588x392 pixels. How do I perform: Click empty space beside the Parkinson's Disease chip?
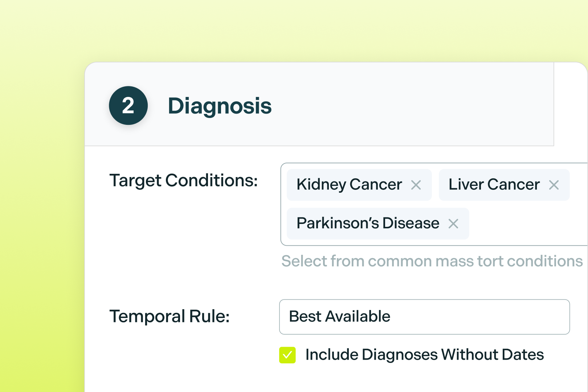[x=526, y=224]
